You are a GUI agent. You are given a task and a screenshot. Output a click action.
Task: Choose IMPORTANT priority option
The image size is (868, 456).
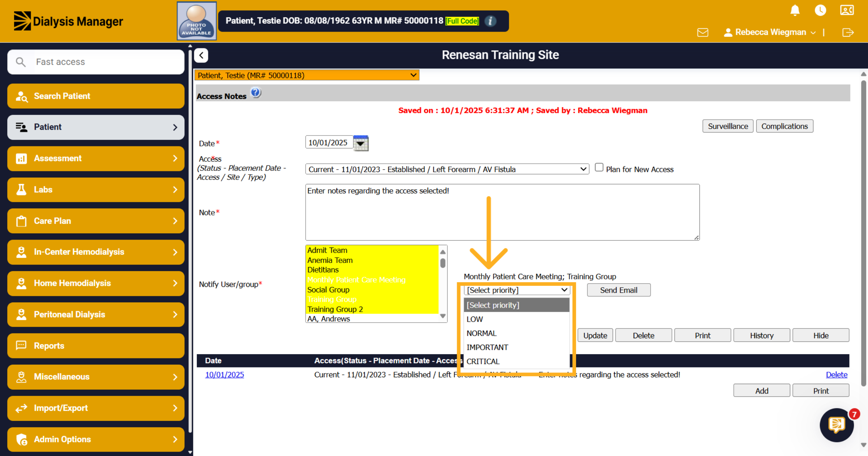tap(516, 347)
